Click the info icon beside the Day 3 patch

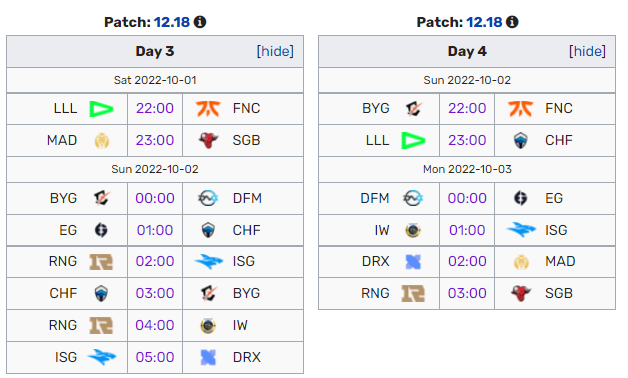(x=200, y=22)
